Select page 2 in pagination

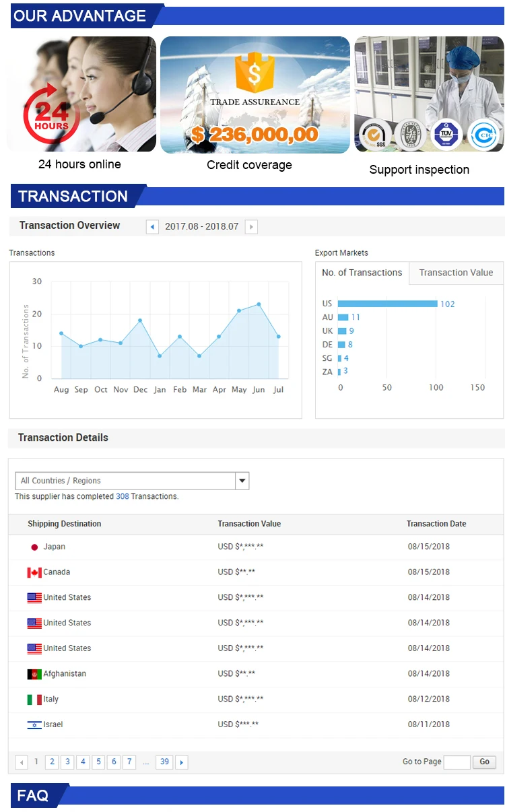pyautogui.click(x=52, y=762)
